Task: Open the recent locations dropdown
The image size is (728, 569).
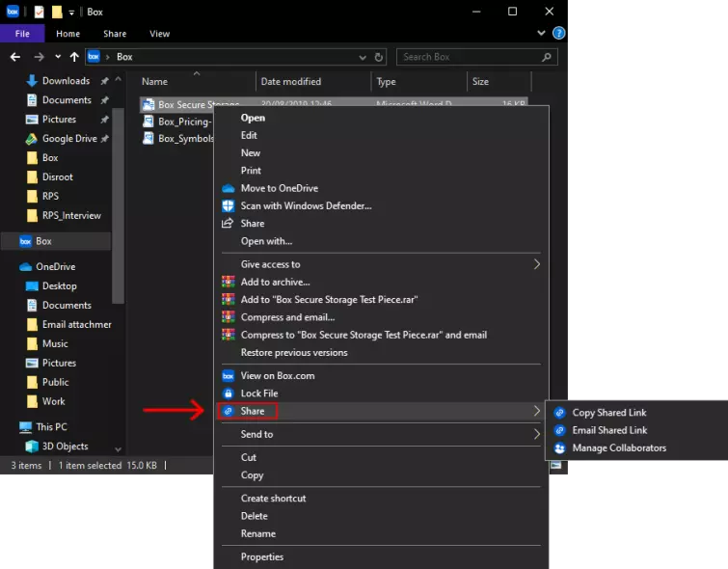Action: [58, 57]
